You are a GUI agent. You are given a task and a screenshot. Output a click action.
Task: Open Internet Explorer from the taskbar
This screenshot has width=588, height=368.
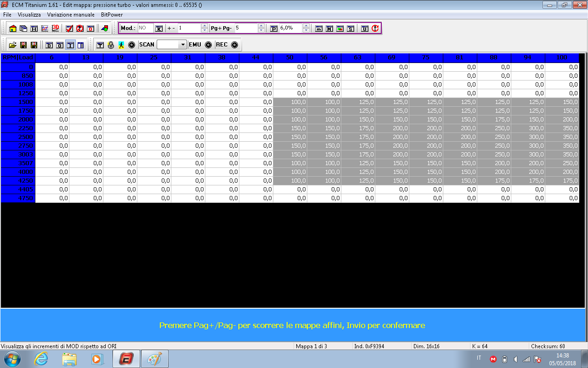tap(41, 359)
